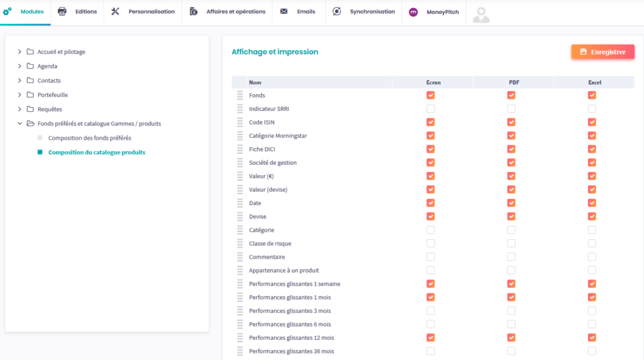Viewport: 644px width, 360px height.
Task: Click the Emails envelope icon
Action: point(284,12)
